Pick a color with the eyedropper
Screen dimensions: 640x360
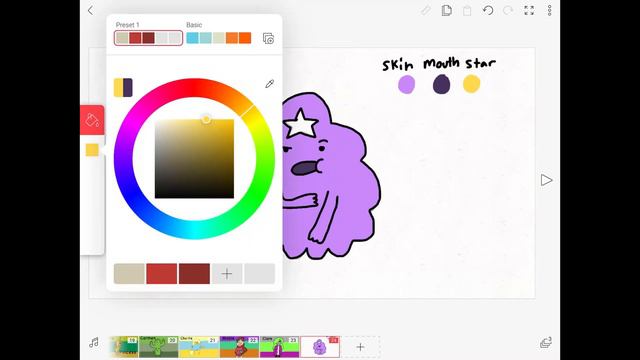click(x=269, y=84)
